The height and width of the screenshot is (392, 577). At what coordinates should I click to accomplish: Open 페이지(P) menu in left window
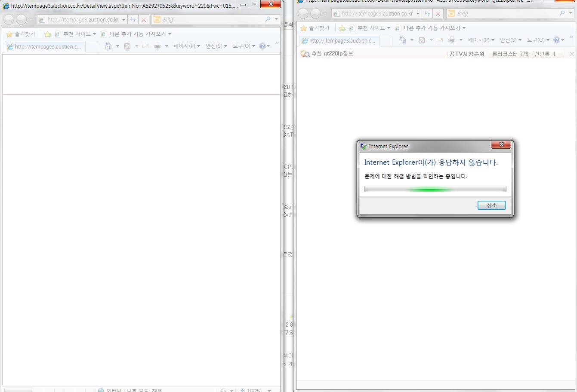click(x=187, y=46)
